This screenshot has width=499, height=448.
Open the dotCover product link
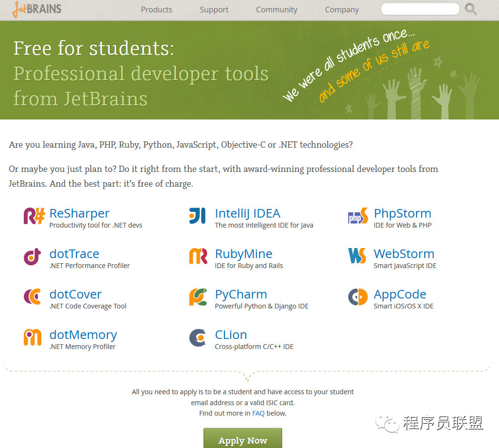point(76,294)
